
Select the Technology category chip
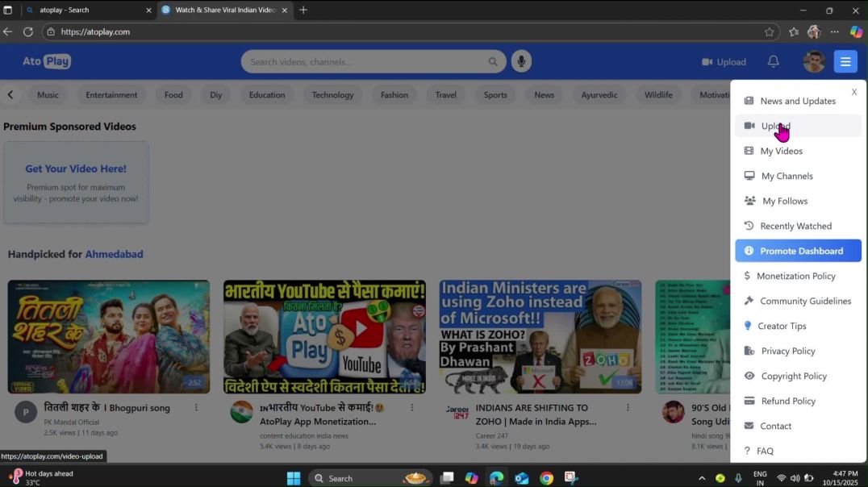332,94
